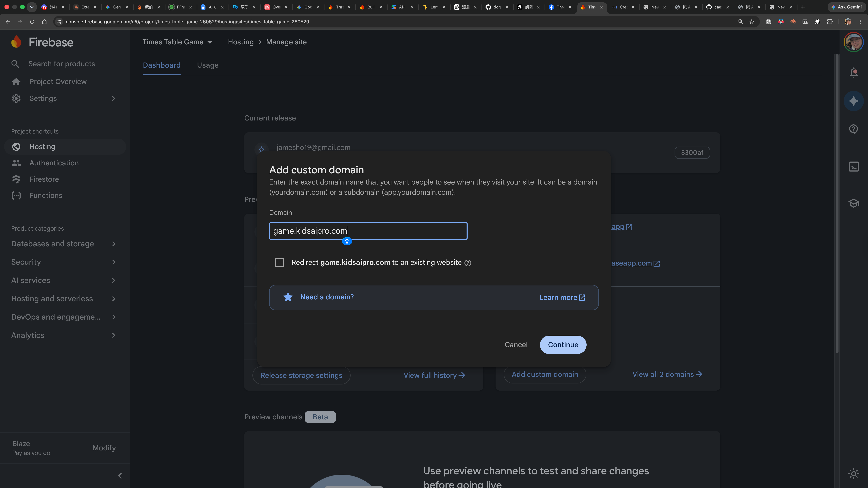Image resolution: width=868 pixels, height=488 pixels.
Task: Select the Dashboard tab
Action: pyautogui.click(x=162, y=65)
